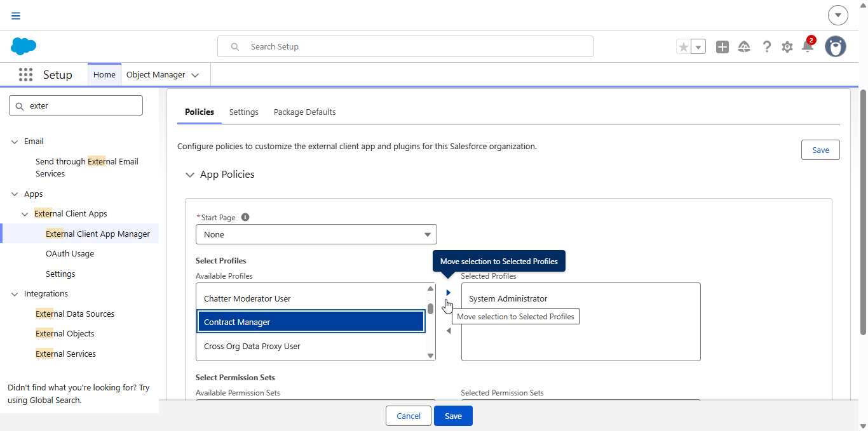Select the Settings tab

244,112
